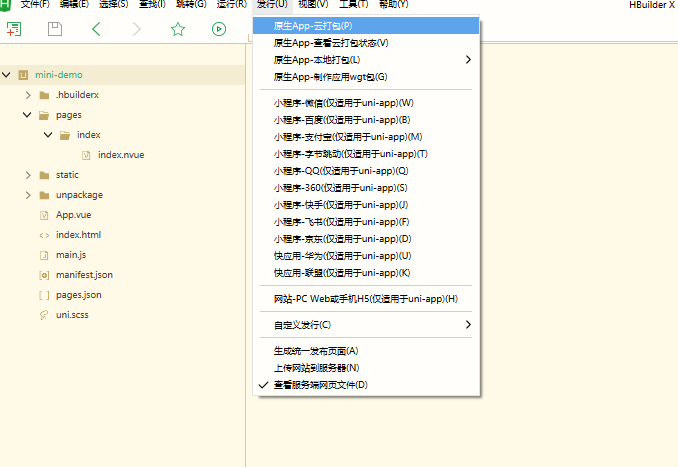Screen dimensions: 678x467
Task: Click the save file toolbar icon
Action: click(55, 29)
